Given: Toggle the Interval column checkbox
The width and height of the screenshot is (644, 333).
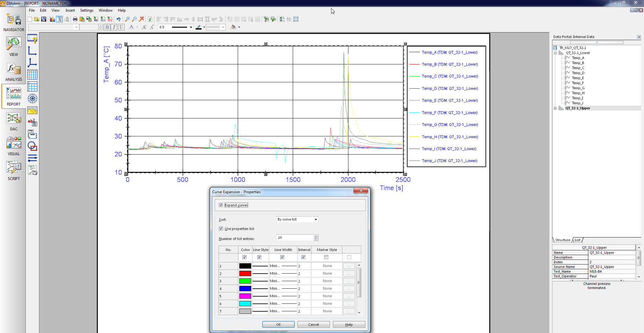Looking at the screenshot, I should coord(303,257).
